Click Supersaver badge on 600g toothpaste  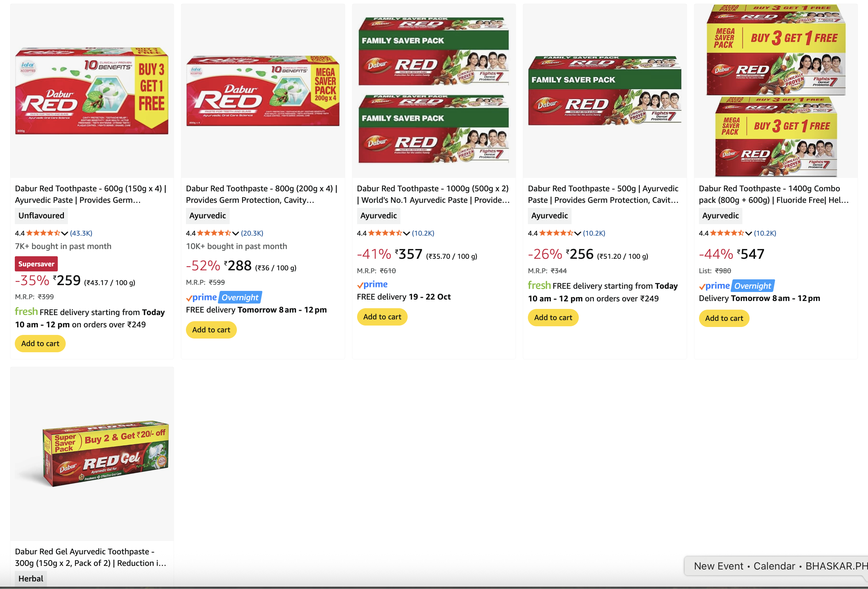coord(36,264)
